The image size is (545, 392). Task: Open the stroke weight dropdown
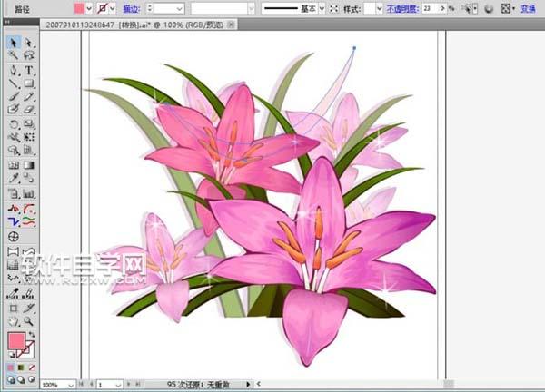pyautogui.click(x=179, y=9)
